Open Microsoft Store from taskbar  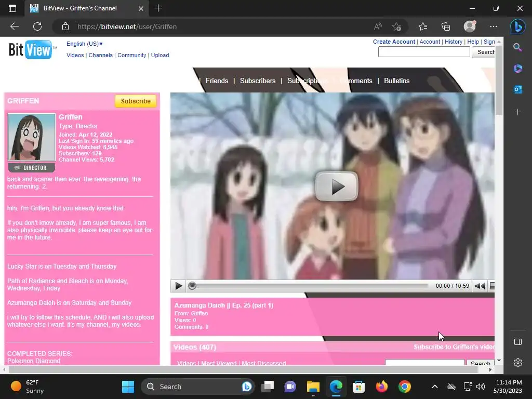point(358,387)
